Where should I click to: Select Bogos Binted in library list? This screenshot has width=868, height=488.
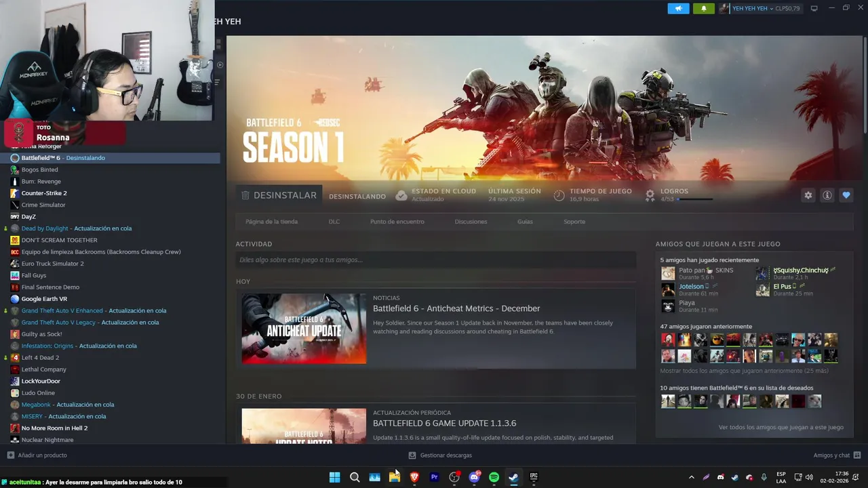(110, 169)
